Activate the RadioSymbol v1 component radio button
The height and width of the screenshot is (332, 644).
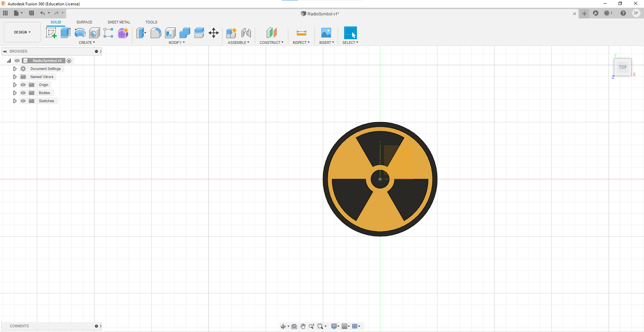[x=69, y=61]
